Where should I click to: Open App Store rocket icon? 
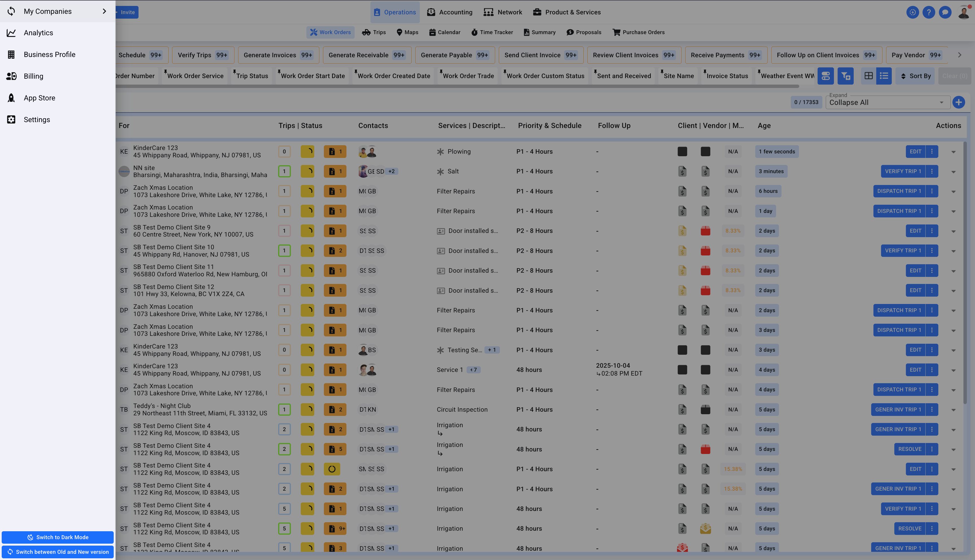click(x=11, y=98)
